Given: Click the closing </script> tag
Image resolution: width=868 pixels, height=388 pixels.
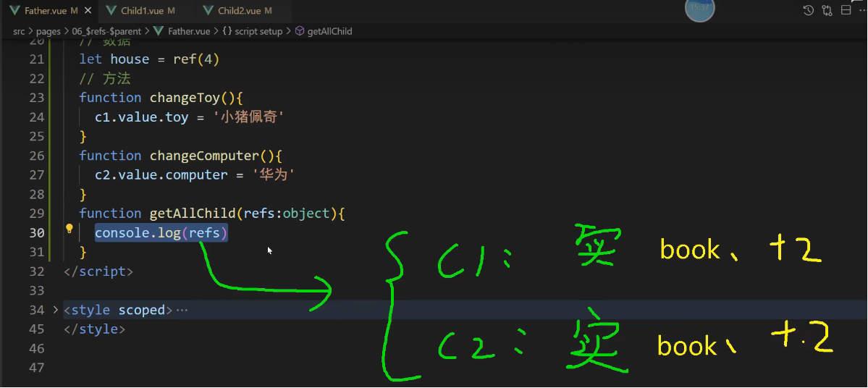Looking at the screenshot, I should [x=98, y=271].
